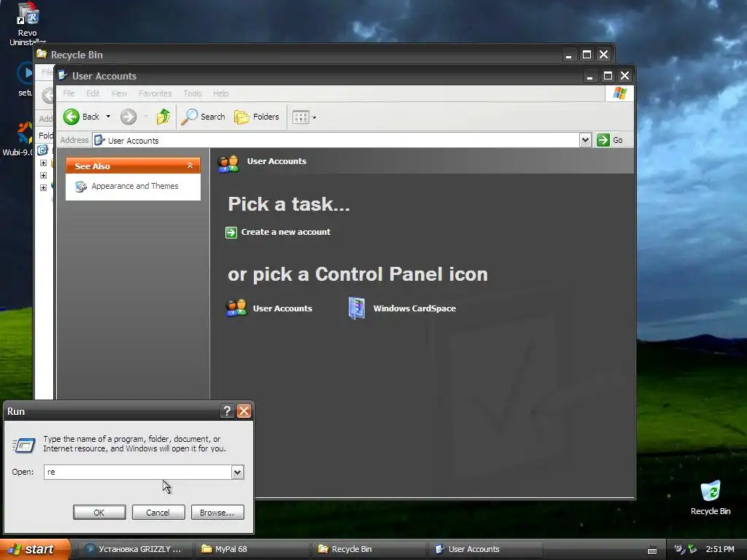Collapse the See Also panel

click(x=190, y=166)
